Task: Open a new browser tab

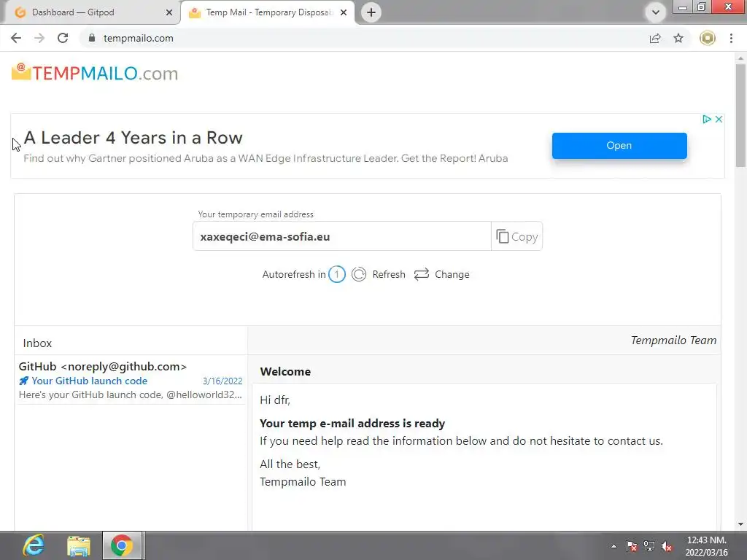Action: click(x=371, y=12)
